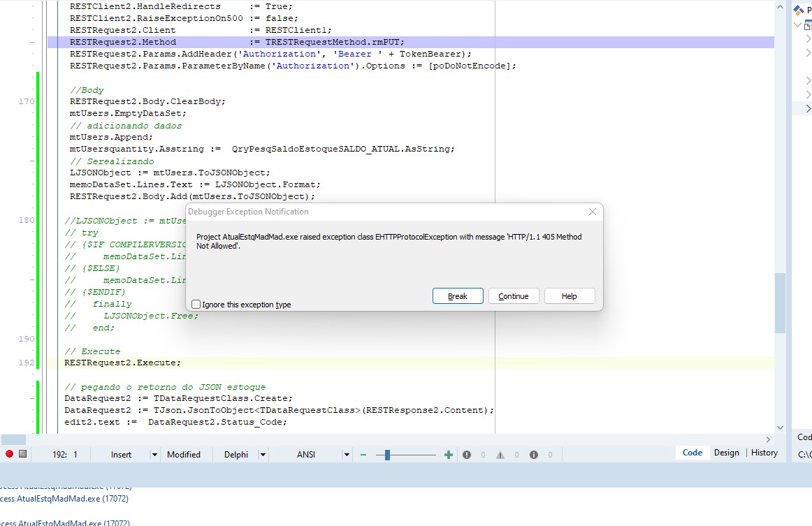Click the Continue button
Image resolution: width=812 pixels, height=526 pixels.
pyautogui.click(x=514, y=296)
